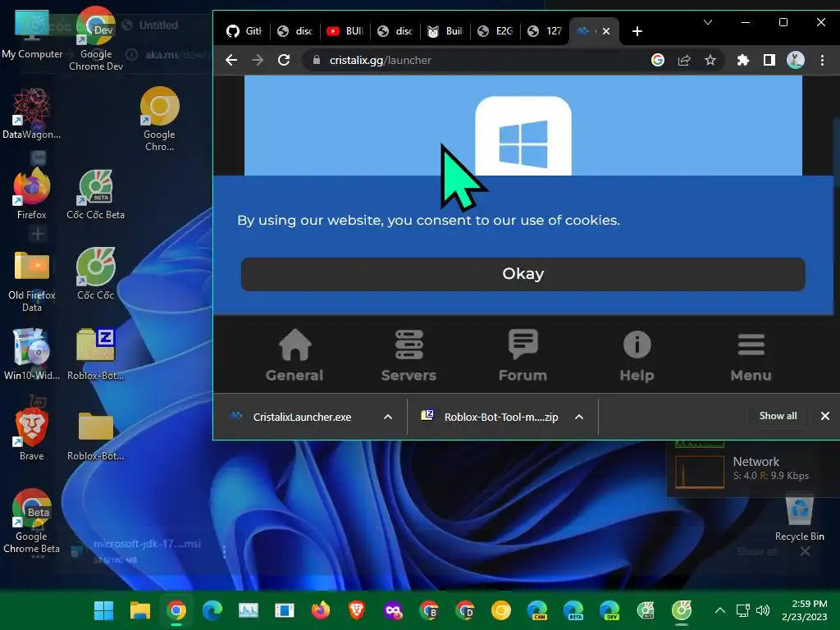Open the Brave desktop shortcut
Screen dimensions: 840x630
click(32, 435)
